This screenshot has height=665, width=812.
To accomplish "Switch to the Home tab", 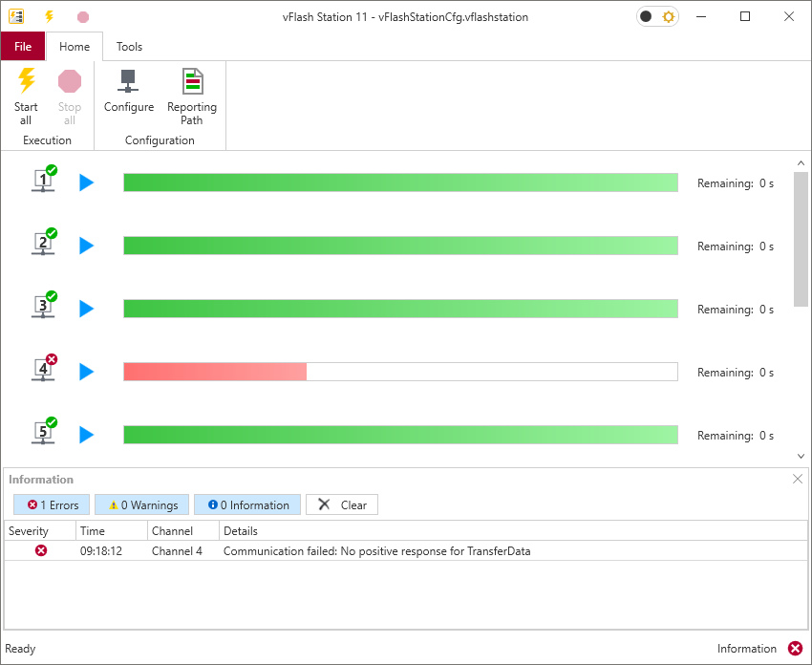I will [75, 47].
